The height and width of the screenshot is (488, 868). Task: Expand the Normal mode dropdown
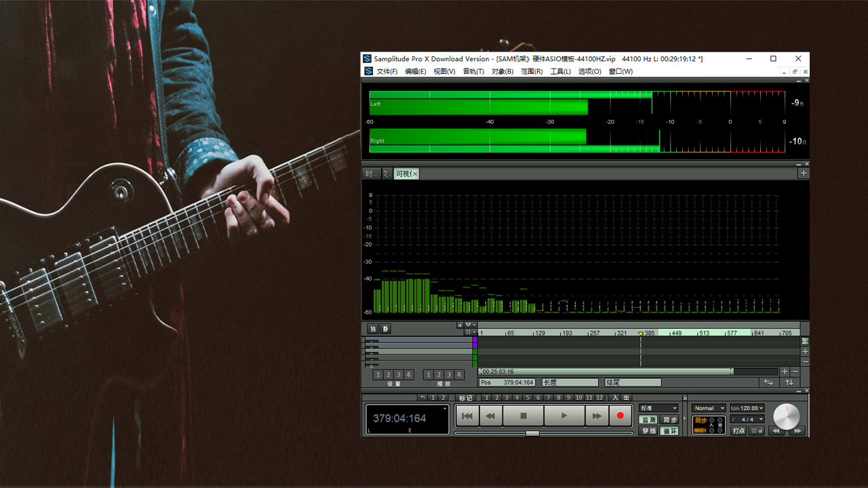click(709, 408)
